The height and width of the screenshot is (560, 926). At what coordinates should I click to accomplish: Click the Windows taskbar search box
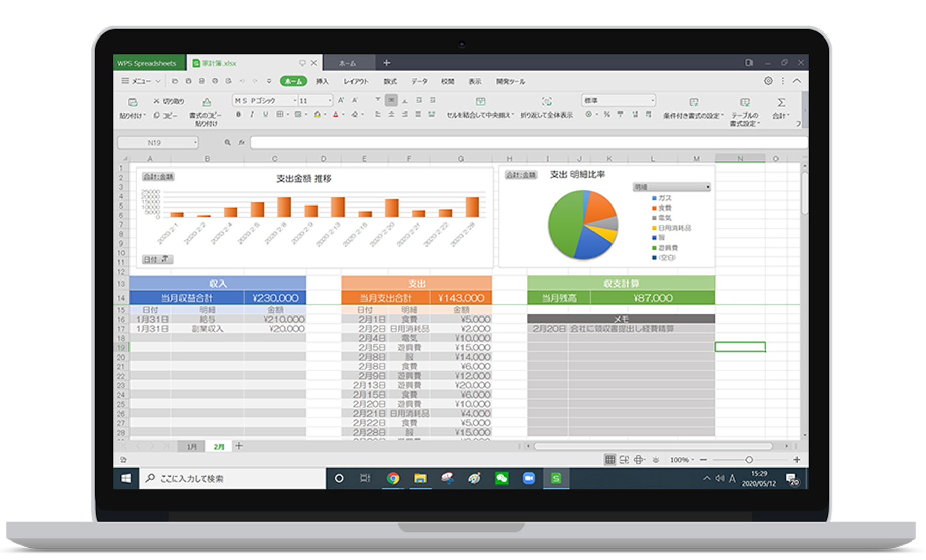click(233, 478)
